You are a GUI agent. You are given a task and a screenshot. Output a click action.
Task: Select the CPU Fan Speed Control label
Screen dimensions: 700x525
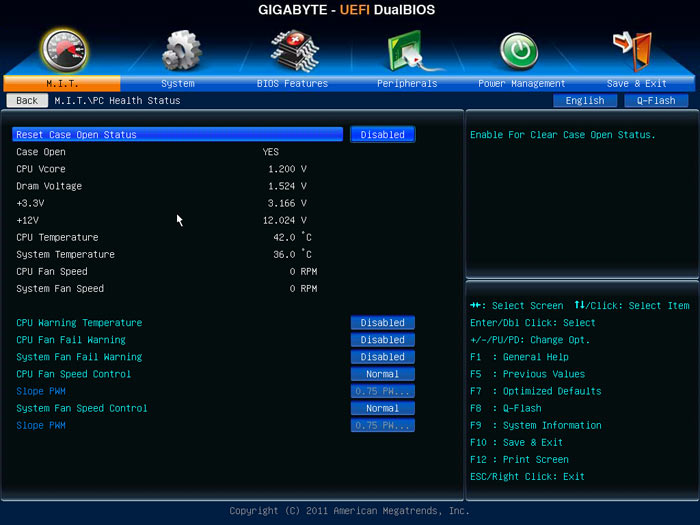[74, 374]
